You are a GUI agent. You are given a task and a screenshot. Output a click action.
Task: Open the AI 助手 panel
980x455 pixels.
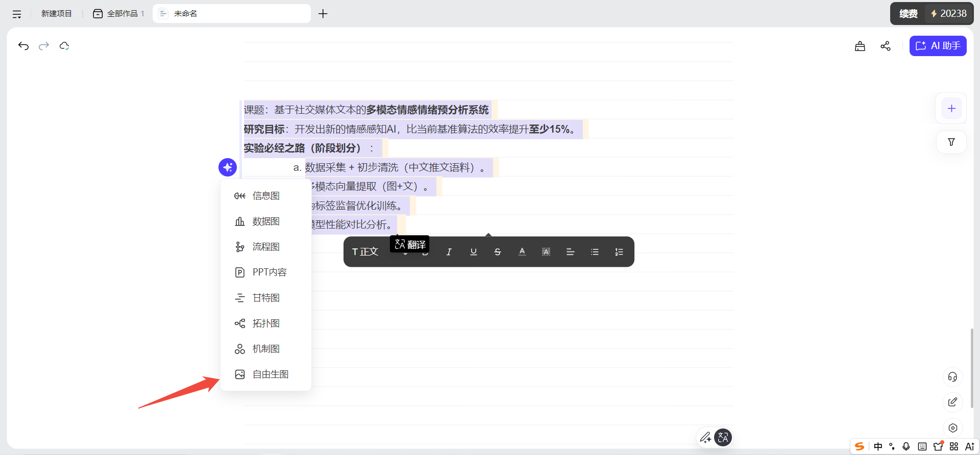tap(938, 46)
